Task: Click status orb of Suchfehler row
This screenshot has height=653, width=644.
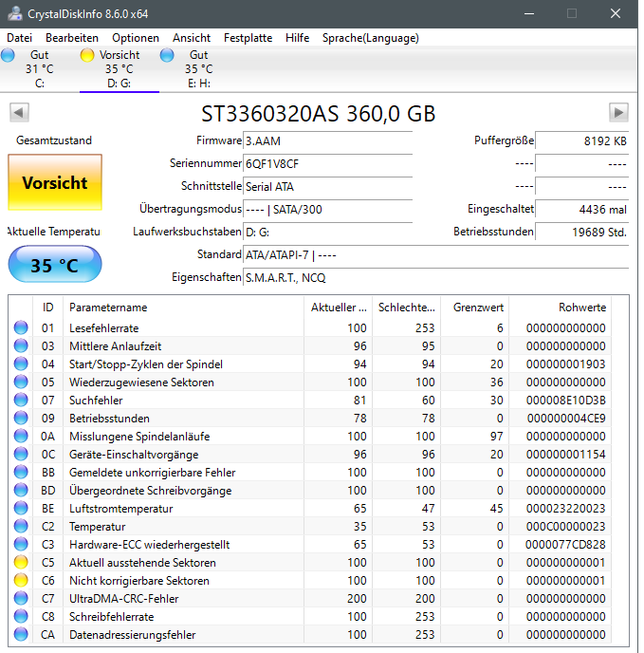Action: click(x=21, y=400)
